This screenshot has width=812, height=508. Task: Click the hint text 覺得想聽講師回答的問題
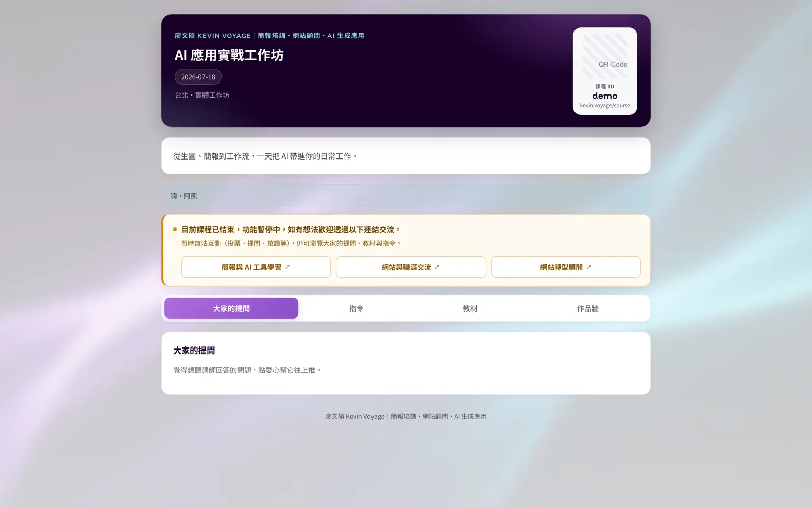click(212, 370)
